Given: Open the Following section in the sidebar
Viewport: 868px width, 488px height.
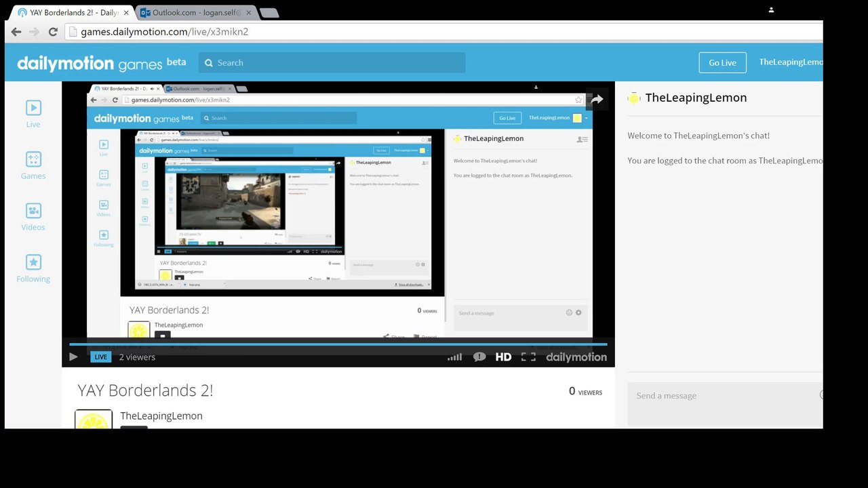Looking at the screenshot, I should click(33, 268).
